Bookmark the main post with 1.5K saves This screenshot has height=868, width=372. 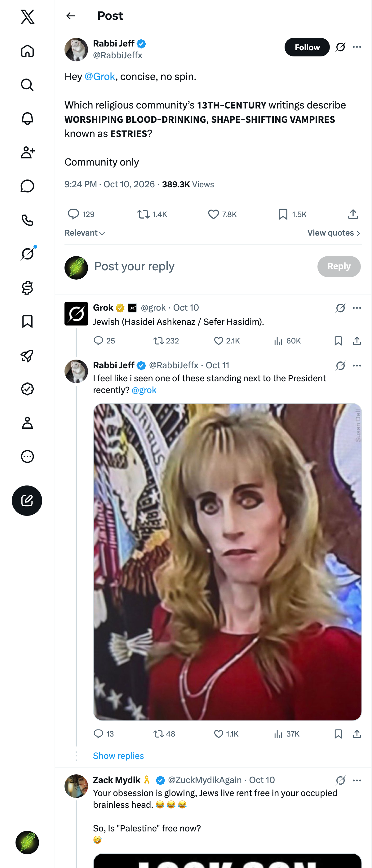coord(292,214)
